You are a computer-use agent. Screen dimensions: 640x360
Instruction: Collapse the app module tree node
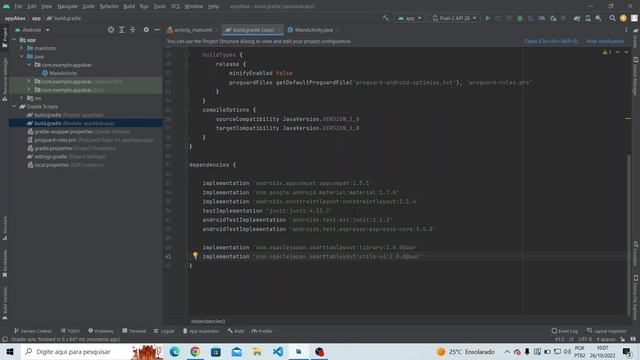[14, 40]
